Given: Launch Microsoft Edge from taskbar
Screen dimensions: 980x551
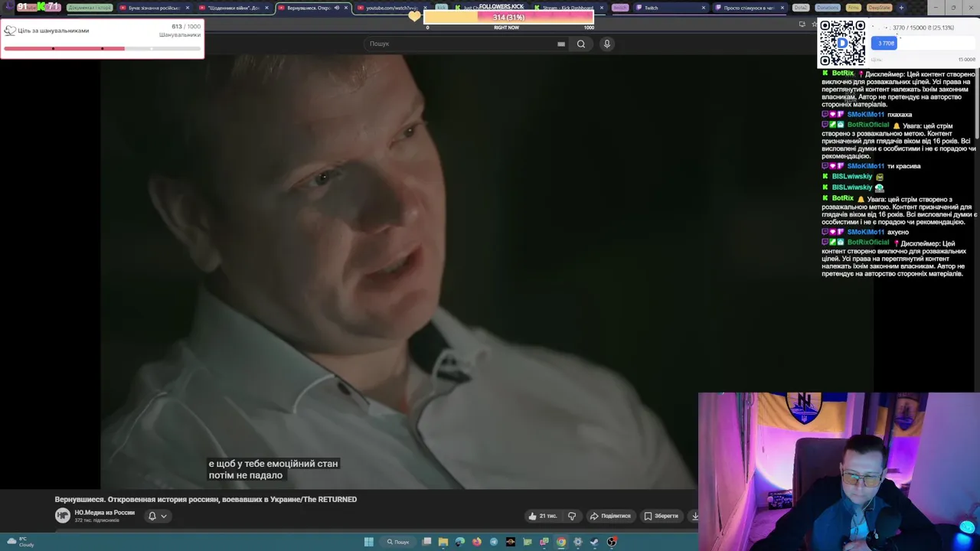Looking at the screenshot, I should coord(460,542).
